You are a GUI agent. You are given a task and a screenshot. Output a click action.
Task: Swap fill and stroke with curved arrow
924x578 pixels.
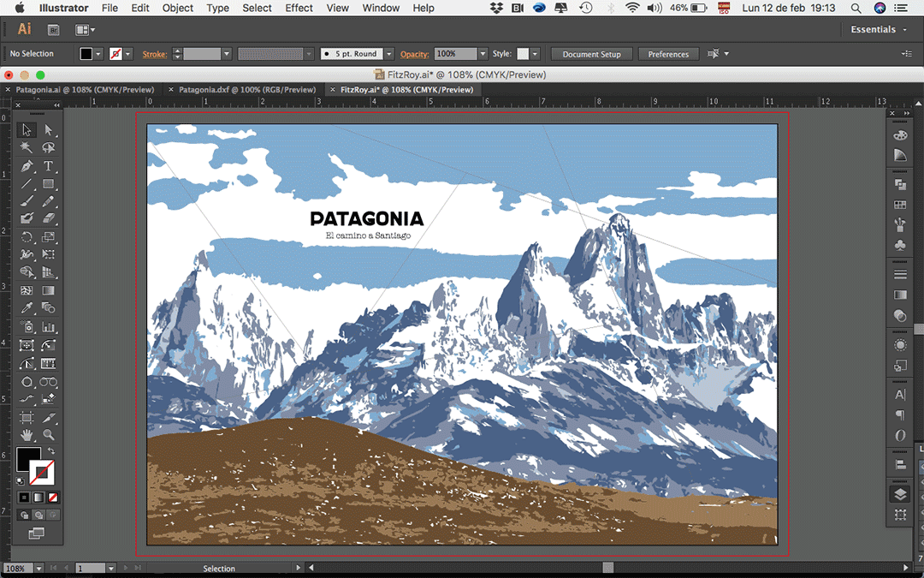click(51, 451)
